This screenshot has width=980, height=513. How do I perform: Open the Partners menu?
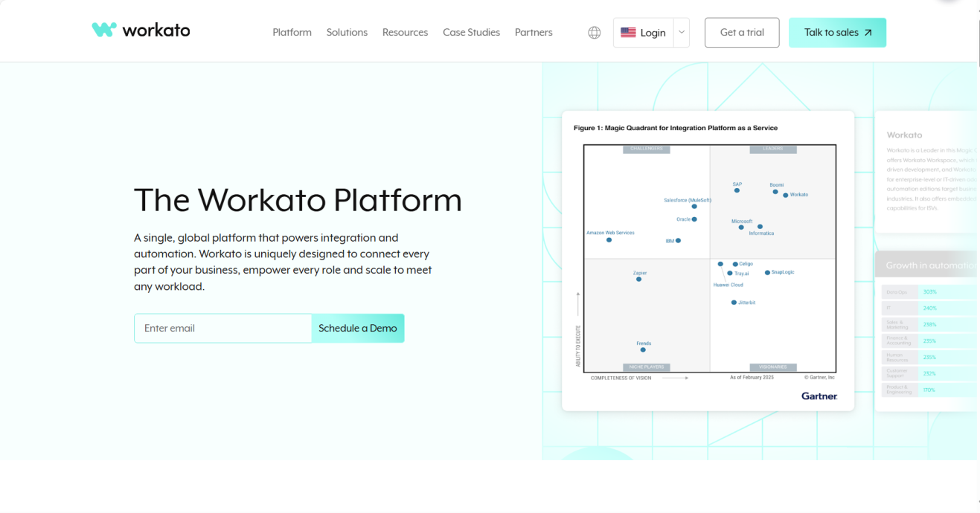[534, 33]
